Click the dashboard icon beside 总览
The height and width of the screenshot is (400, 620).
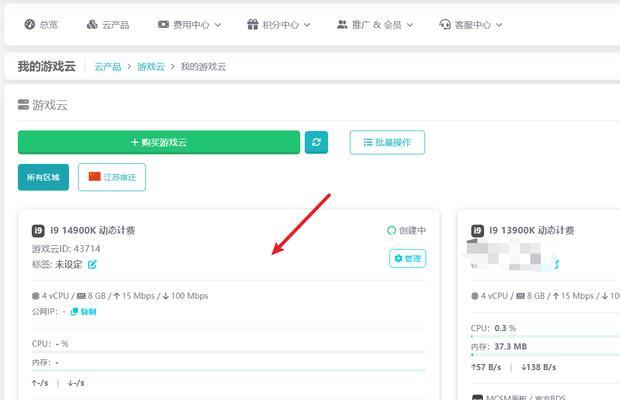click(30, 25)
